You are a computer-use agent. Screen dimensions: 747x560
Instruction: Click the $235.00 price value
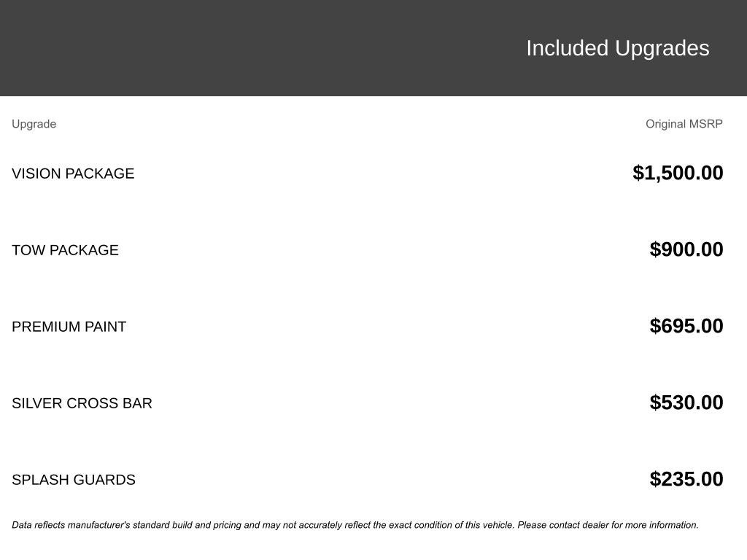coord(686,479)
